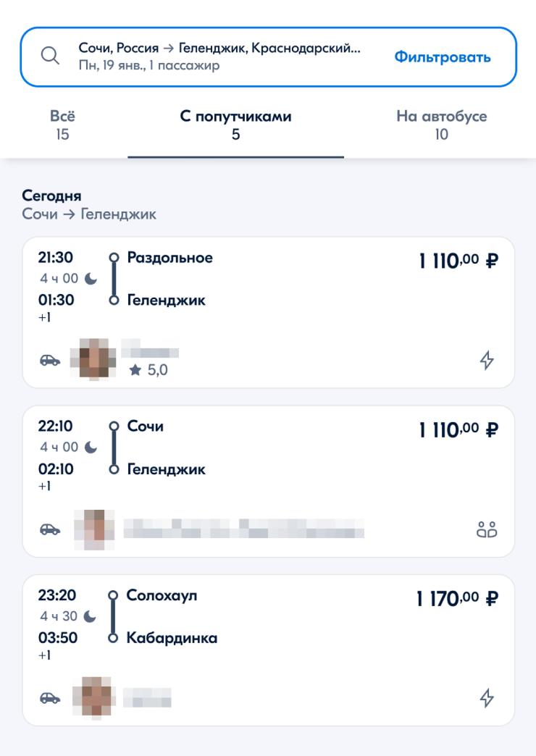Switch to the Всё 15 tab
This screenshot has width=536, height=756.
[62, 125]
